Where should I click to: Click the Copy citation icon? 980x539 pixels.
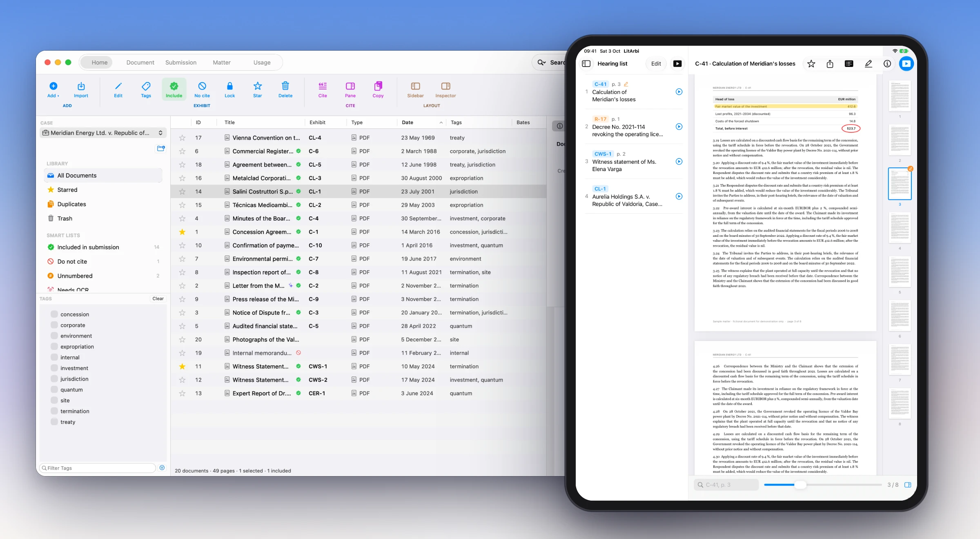[378, 89]
